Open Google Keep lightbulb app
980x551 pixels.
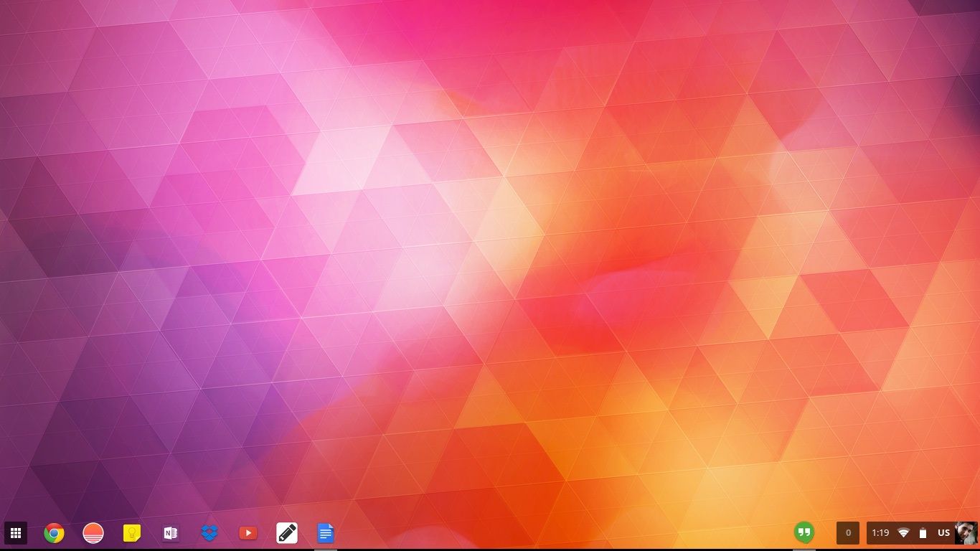(x=131, y=533)
